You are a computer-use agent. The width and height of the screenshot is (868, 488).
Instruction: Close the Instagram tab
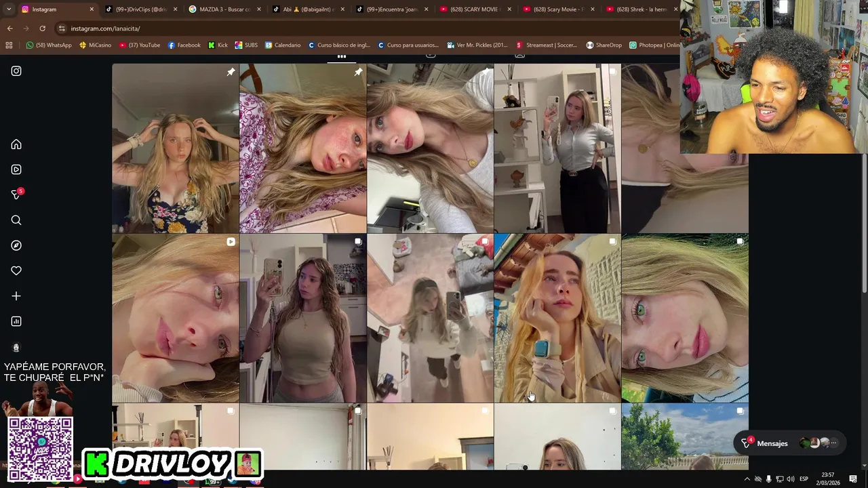coord(92,9)
